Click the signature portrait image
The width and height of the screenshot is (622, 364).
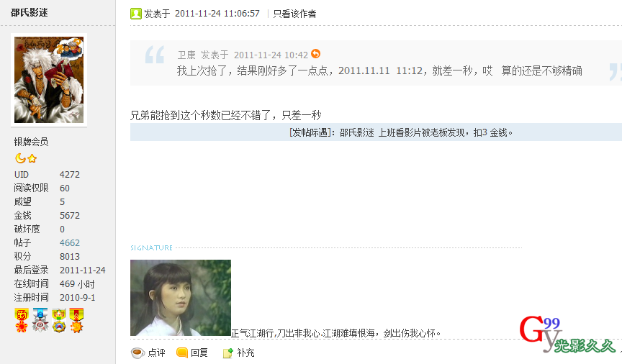181,298
